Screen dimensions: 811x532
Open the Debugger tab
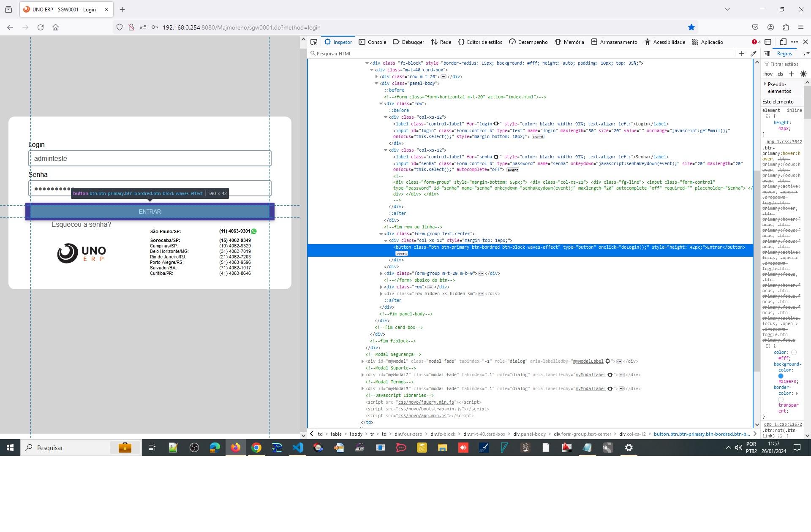pos(408,42)
